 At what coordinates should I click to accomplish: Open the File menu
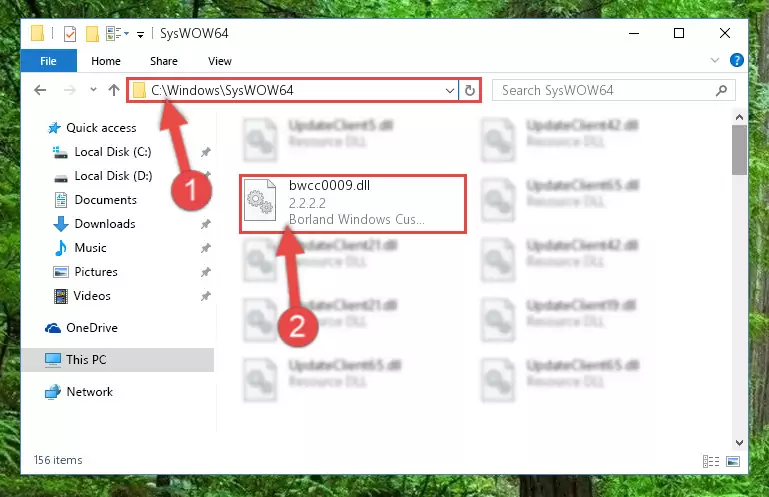49,61
